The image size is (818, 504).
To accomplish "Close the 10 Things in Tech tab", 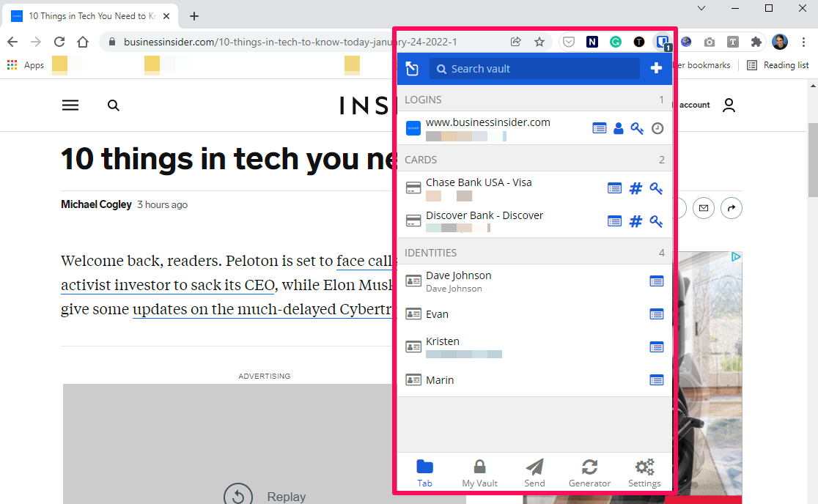I will (x=166, y=16).
